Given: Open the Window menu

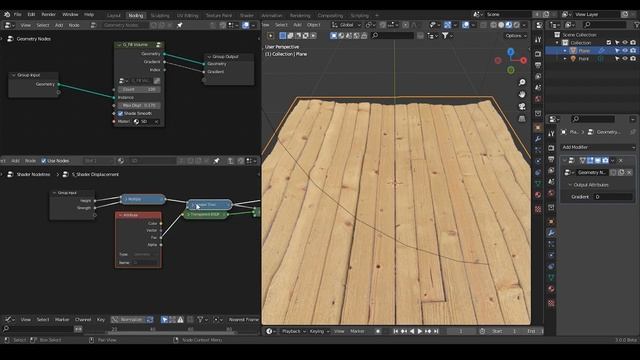Looking at the screenshot, I should (x=70, y=14).
